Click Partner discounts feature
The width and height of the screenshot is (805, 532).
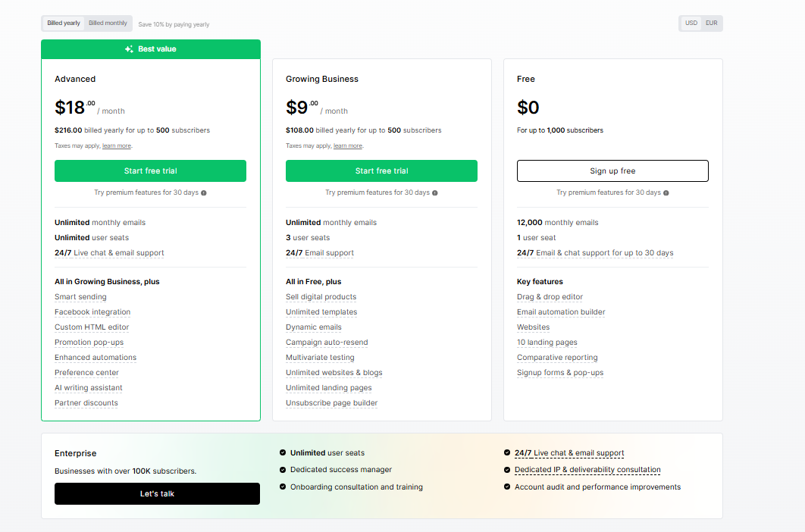pos(86,403)
